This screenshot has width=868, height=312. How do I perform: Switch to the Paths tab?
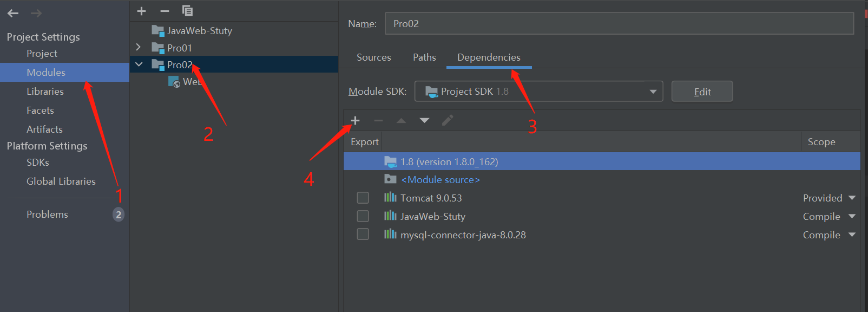pyautogui.click(x=424, y=57)
